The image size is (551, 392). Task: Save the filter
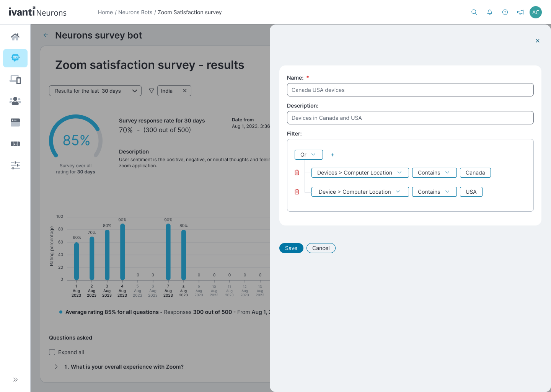click(291, 248)
